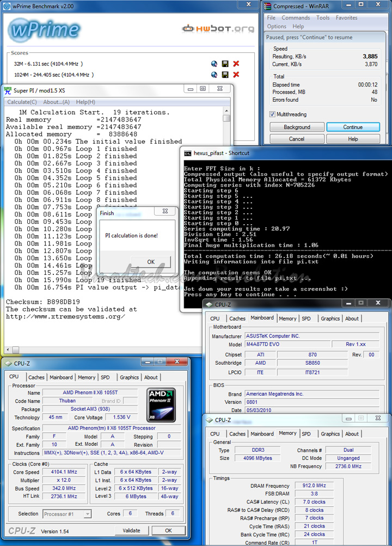
Task: Click the Bus Speed 342.0 MHz value
Action: click(64, 488)
